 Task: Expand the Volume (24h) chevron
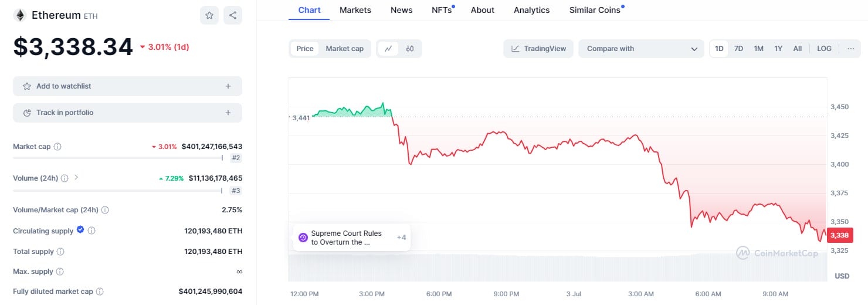[x=76, y=177]
